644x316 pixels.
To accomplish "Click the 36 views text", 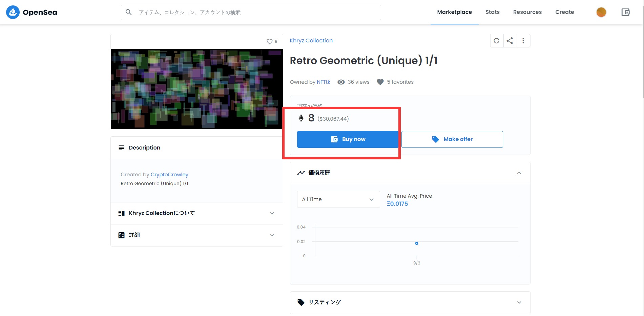I will (358, 82).
